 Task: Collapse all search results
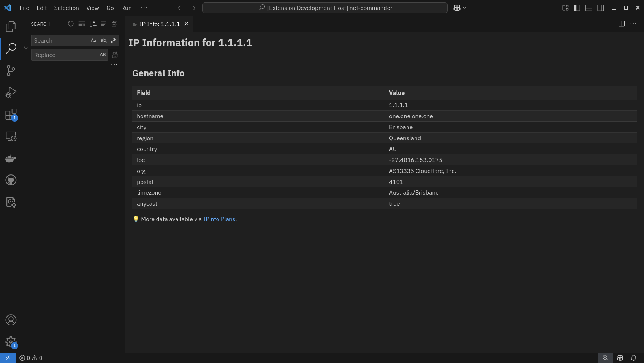114,24
